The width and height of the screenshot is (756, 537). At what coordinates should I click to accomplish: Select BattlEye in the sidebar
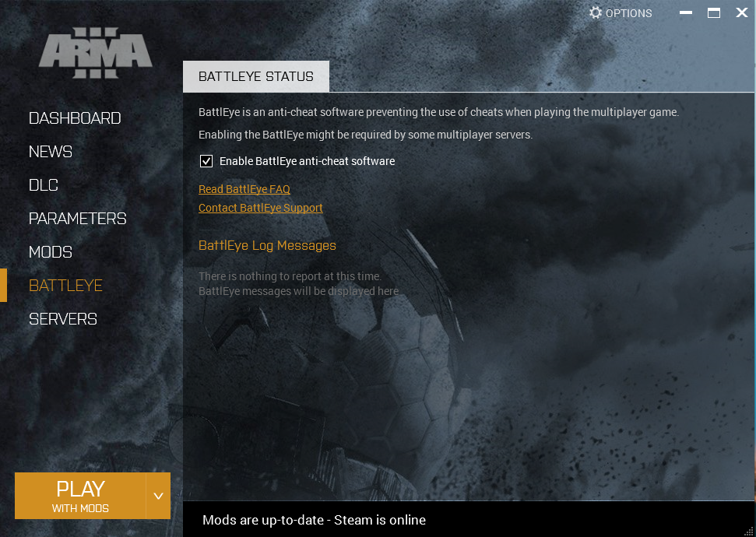coord(65,286)
